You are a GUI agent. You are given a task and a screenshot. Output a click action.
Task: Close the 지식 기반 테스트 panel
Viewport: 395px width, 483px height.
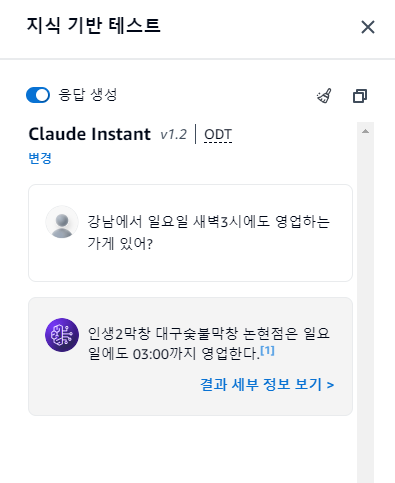pos(368,27)
